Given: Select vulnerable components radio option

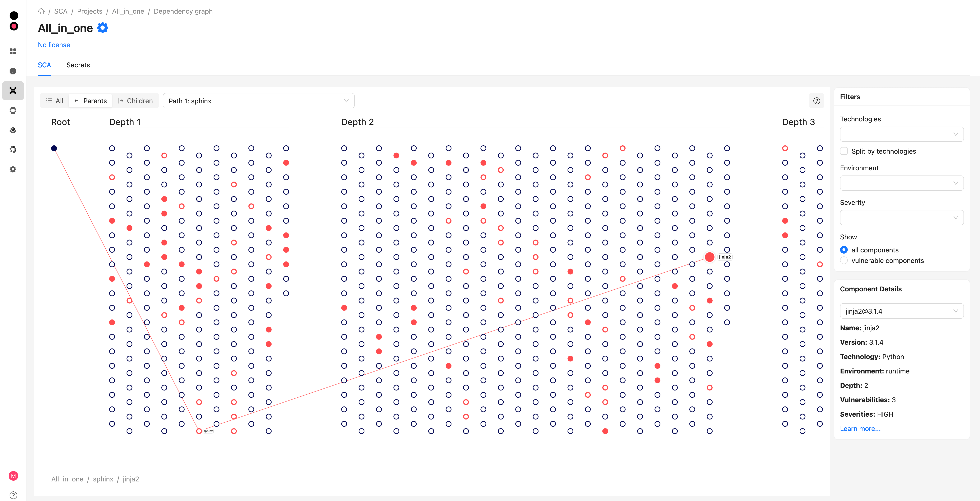Looking at the screenshot, I should click(844, 261).
